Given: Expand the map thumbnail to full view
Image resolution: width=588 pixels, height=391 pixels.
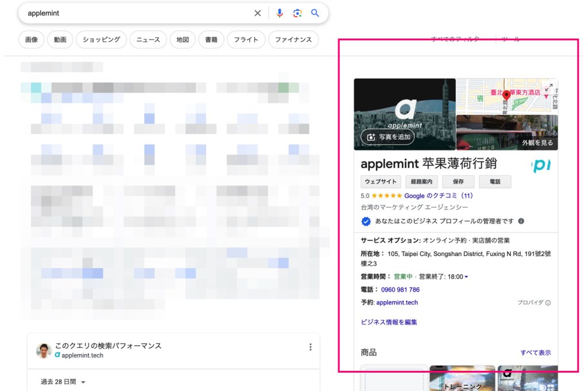Looking at the screenshot, I should point(548,88).
